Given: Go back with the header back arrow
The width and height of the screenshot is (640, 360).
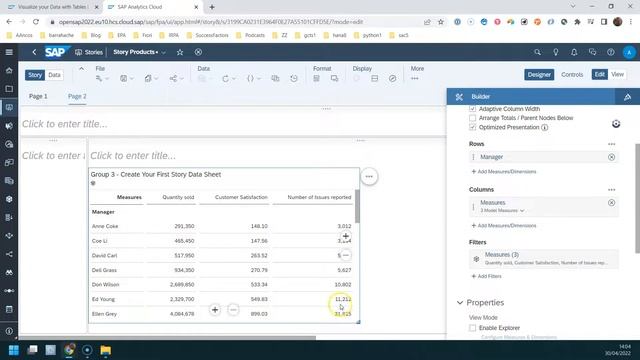Looking at the screenshot, I should (x=34, y=52).
